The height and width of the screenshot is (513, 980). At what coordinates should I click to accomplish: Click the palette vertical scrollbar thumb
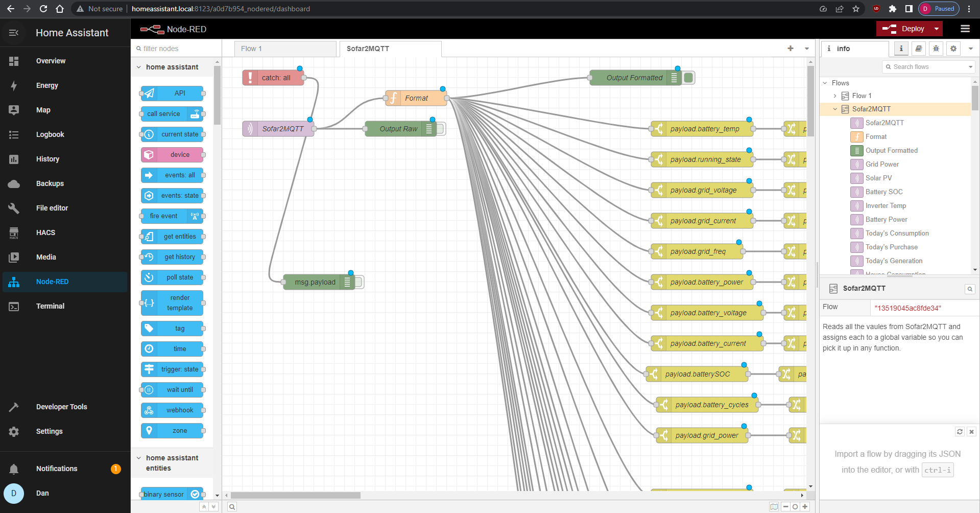click(217, 95)
